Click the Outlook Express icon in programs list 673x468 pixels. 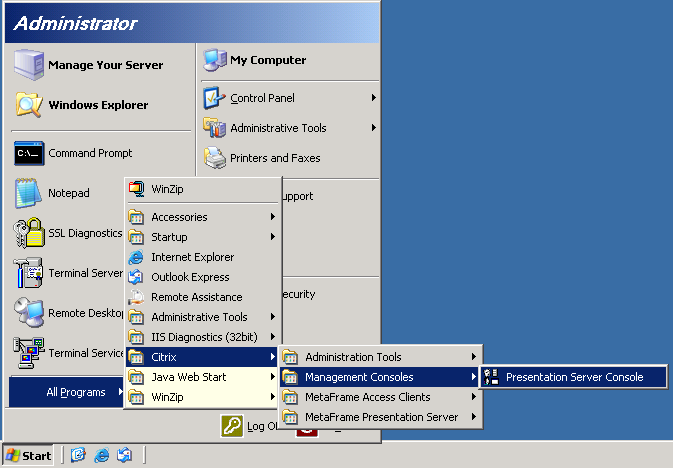click(136, 277)
